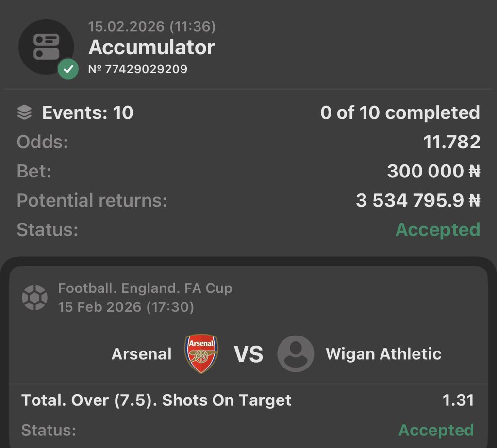Tap the green checkmark badge
Image resolution: width=497 pixels, height=448 pixels.
pos(68,69)
